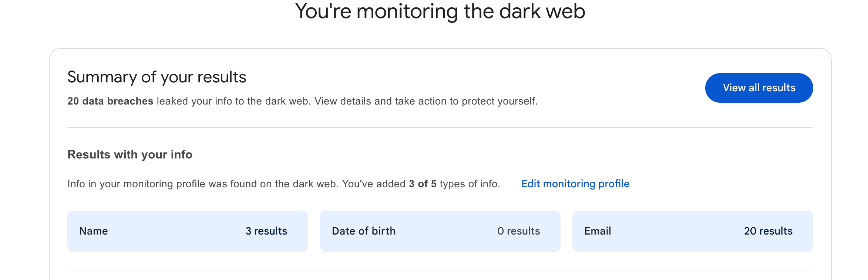Image resolution: width=868 pixels, height=280 pixels.
Task: Open the "Edit monitoring profile" link
Action: [x=575, y=184]
